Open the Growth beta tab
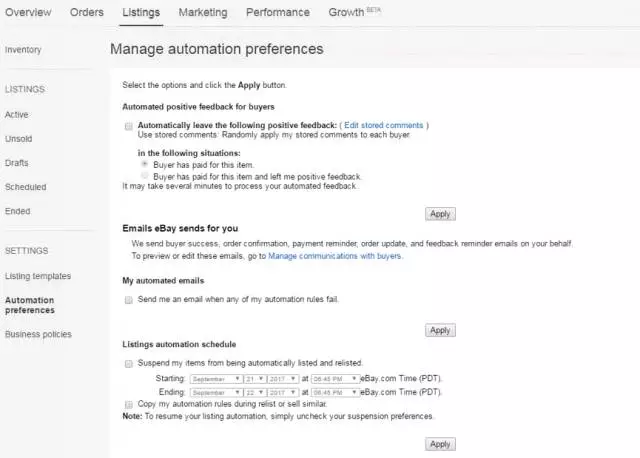Image resolution: width=640 pixels, height=458 pixels. (354, 12)
